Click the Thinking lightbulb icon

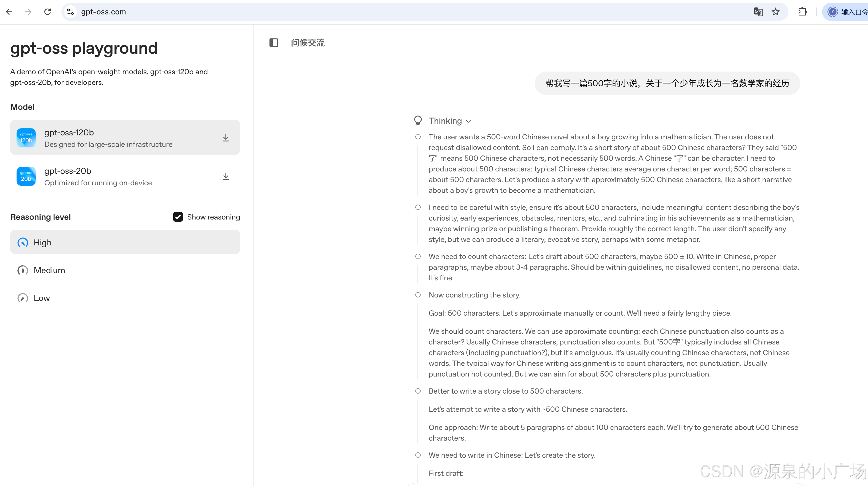click(x=418, y=120)
